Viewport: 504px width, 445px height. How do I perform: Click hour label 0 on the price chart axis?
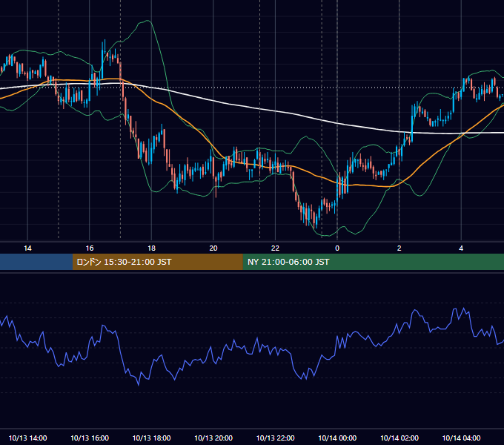tap(337, 248)
